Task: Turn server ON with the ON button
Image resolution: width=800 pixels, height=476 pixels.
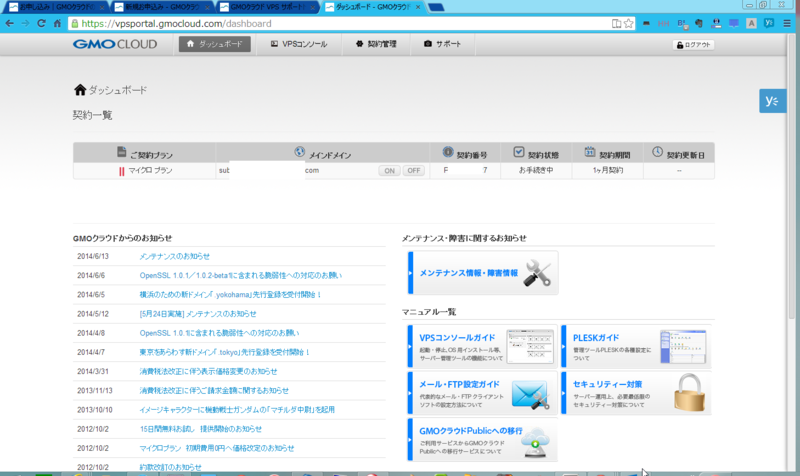Action: click(389, 171)
